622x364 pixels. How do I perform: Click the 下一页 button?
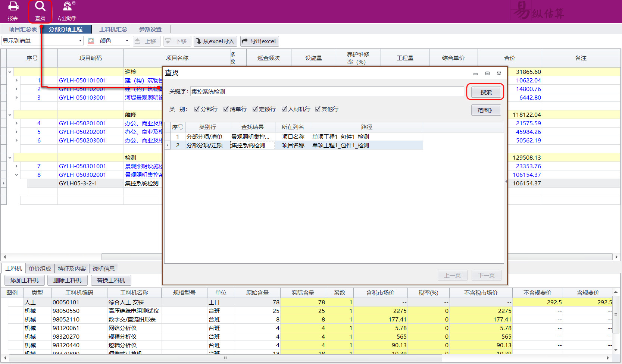486,275
